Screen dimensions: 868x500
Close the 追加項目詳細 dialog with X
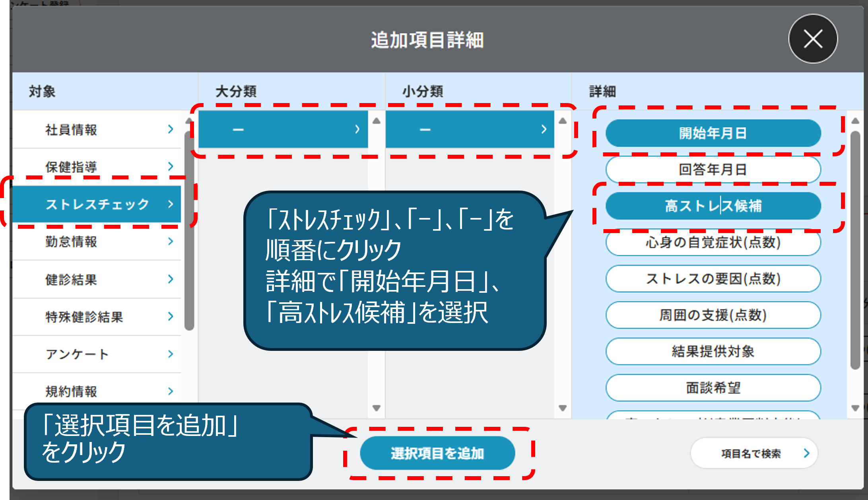(813, 39)
